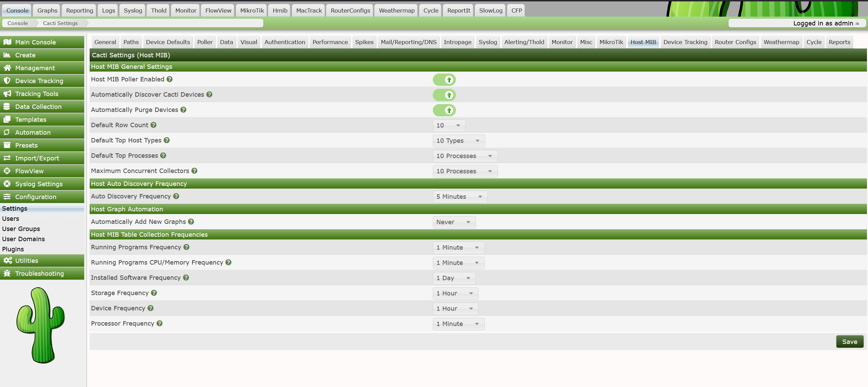Click the Console breadcrumb link
The width and height of the screenshot is (868, 387).
pos(18,23)
